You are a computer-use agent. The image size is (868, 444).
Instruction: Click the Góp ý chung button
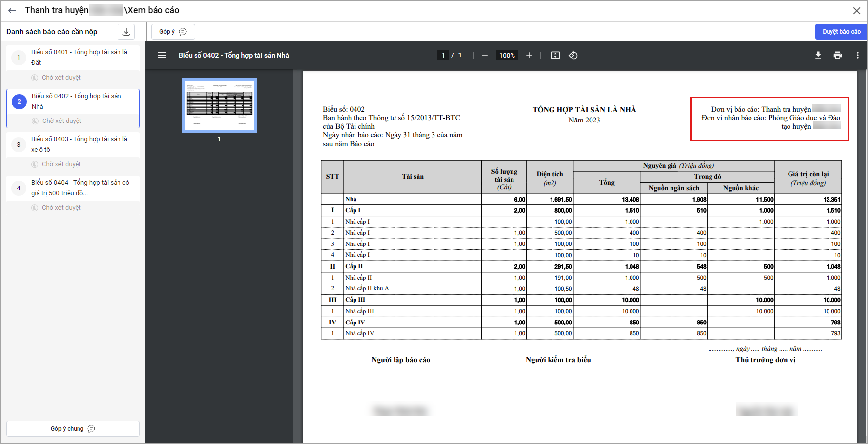(73, 429)
